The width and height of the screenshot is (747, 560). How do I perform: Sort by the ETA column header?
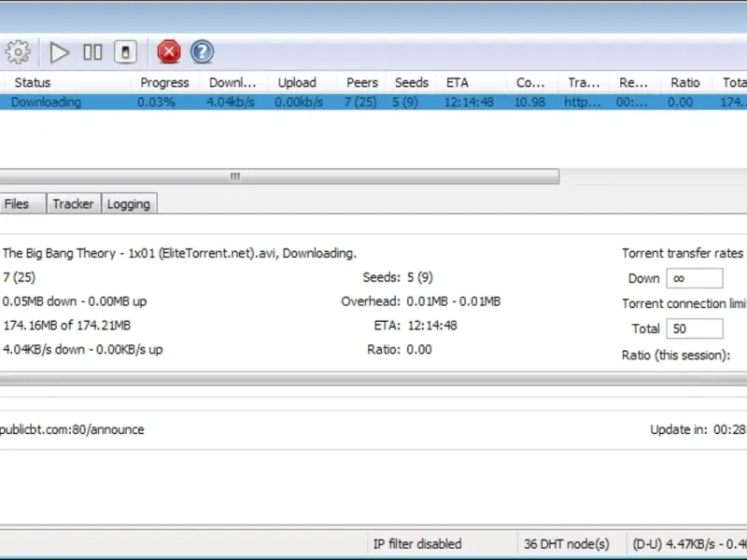tap(457, 82)
